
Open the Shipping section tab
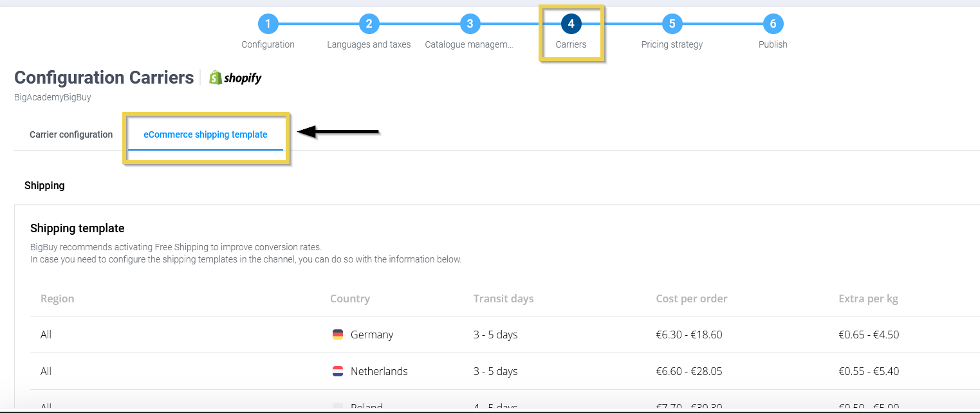44,185
